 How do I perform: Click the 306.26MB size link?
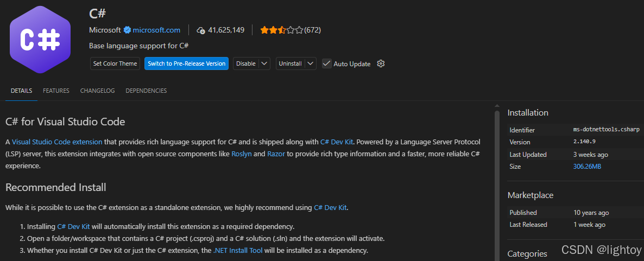(x=588, y=167)
